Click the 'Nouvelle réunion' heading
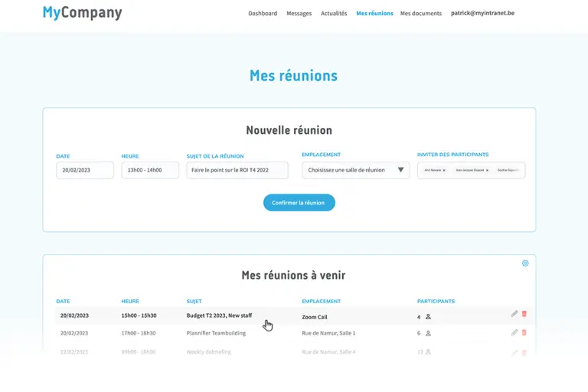 click(x=289, y=130)
